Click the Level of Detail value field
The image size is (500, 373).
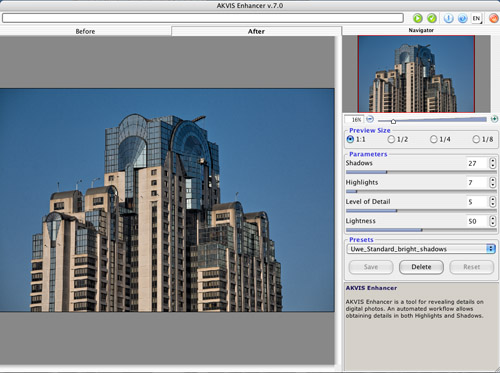(x=477, y=202)
